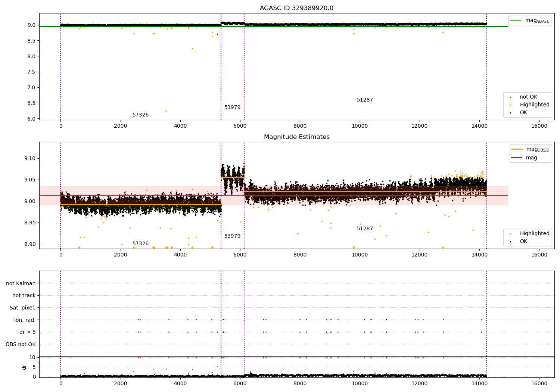Select 'OK' entry in top plot legend
Screen dimensions: 560x392
[523, 113]
